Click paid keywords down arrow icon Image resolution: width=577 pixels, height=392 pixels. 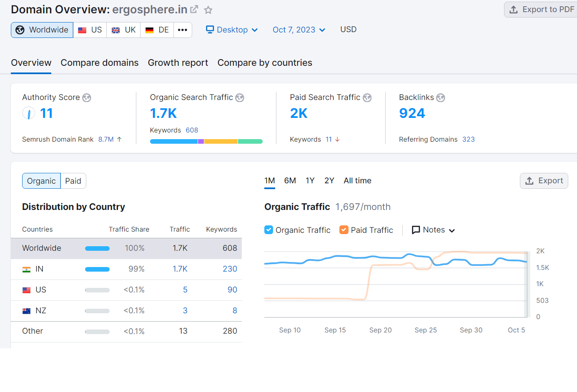[337, 140]
